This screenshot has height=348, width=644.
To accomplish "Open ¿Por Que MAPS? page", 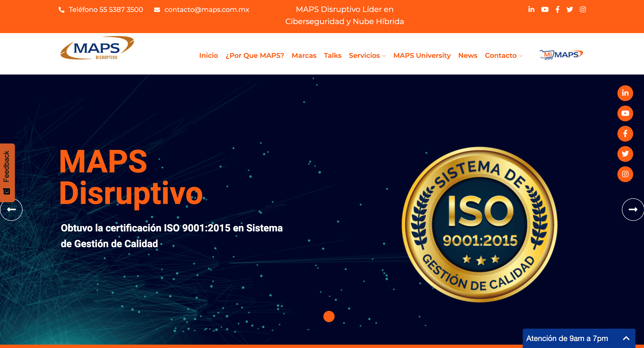I will [x=255, y=55].
